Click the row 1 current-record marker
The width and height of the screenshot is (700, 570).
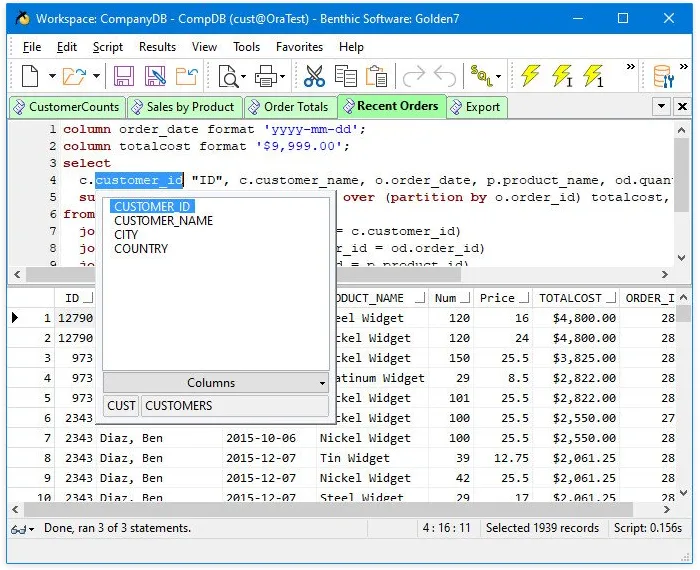16,317
